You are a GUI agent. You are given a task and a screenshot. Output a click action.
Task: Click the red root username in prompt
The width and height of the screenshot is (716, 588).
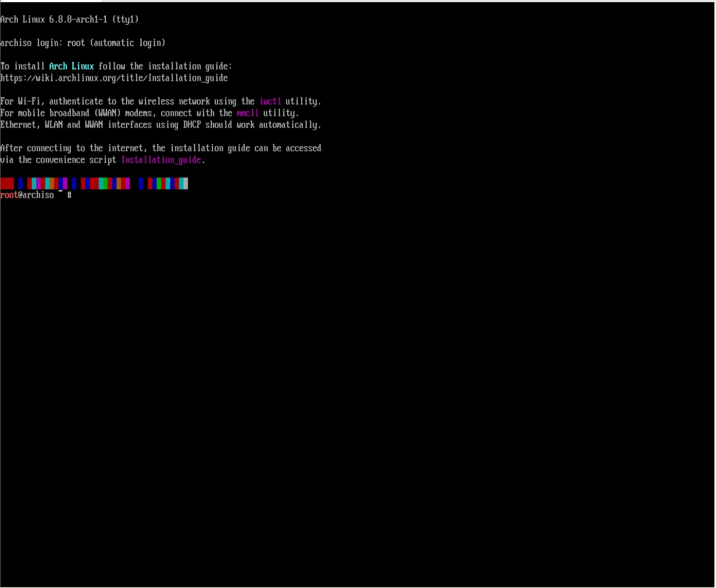pos(9,195)
